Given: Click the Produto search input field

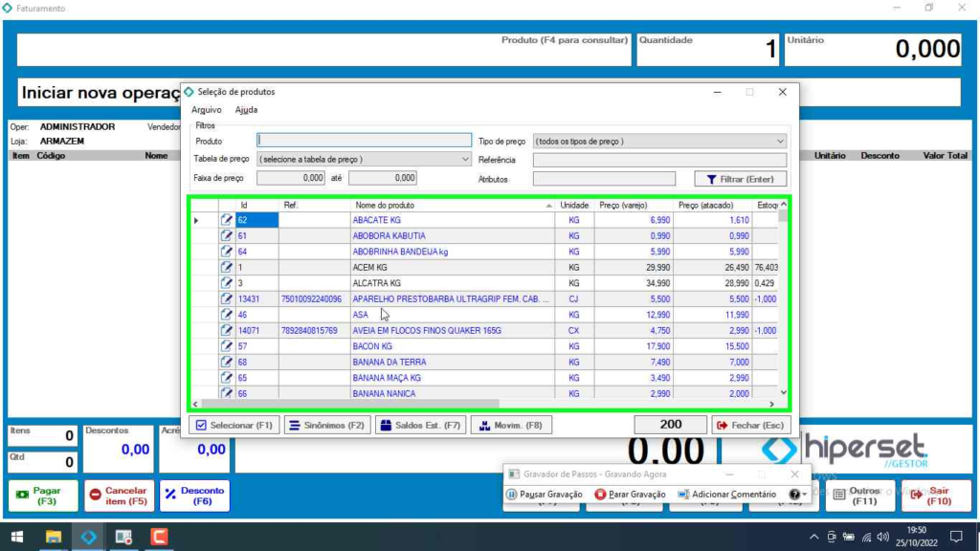Looking at the screenshot, I should pyautogui.click(x=364, y=142).
